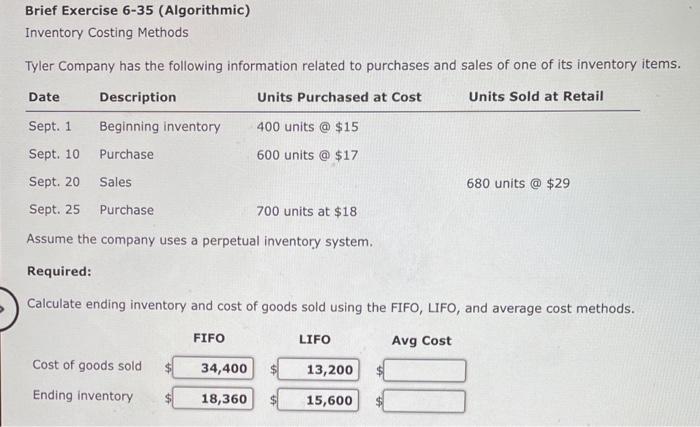Viewport: 700px width, 427px height.
Task: Click the empty Avg Cost cost of goods sold field
Action: point(425,371)
